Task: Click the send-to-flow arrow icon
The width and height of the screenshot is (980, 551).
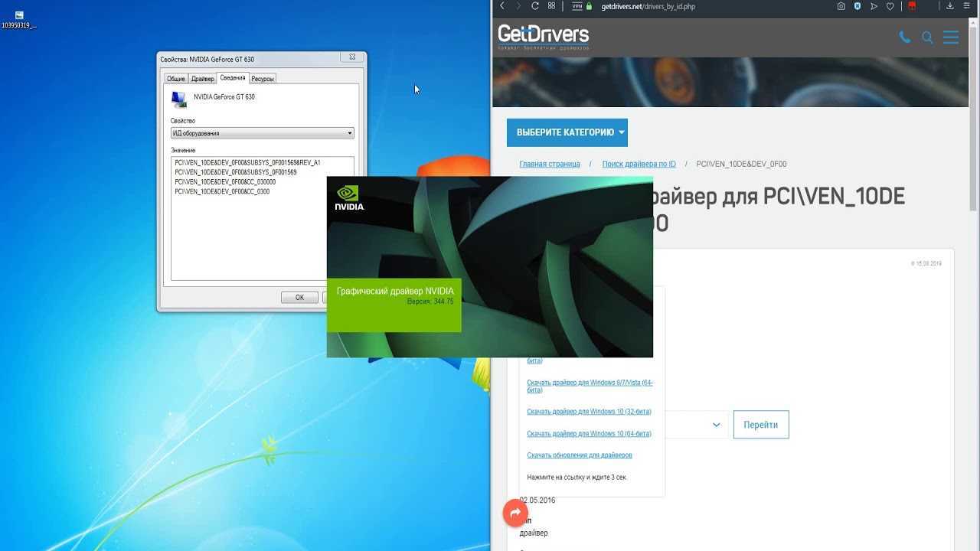Action: click(874, 6)
